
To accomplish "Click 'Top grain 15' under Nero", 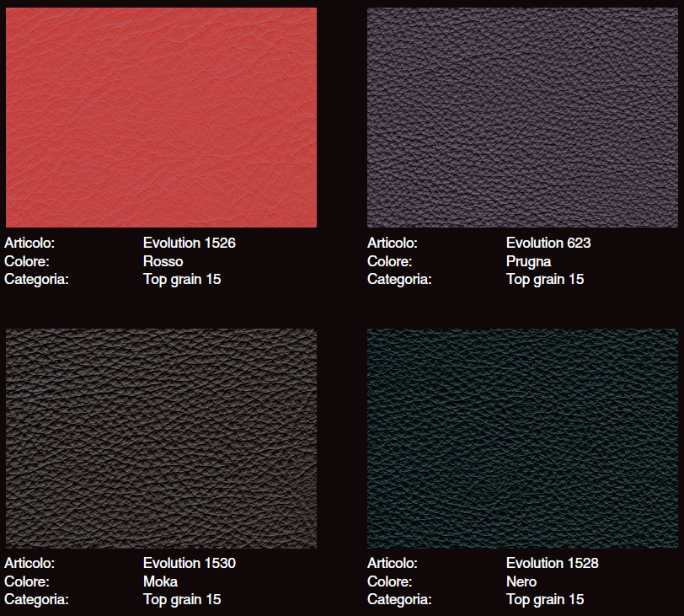I will (x=545, y=600).
